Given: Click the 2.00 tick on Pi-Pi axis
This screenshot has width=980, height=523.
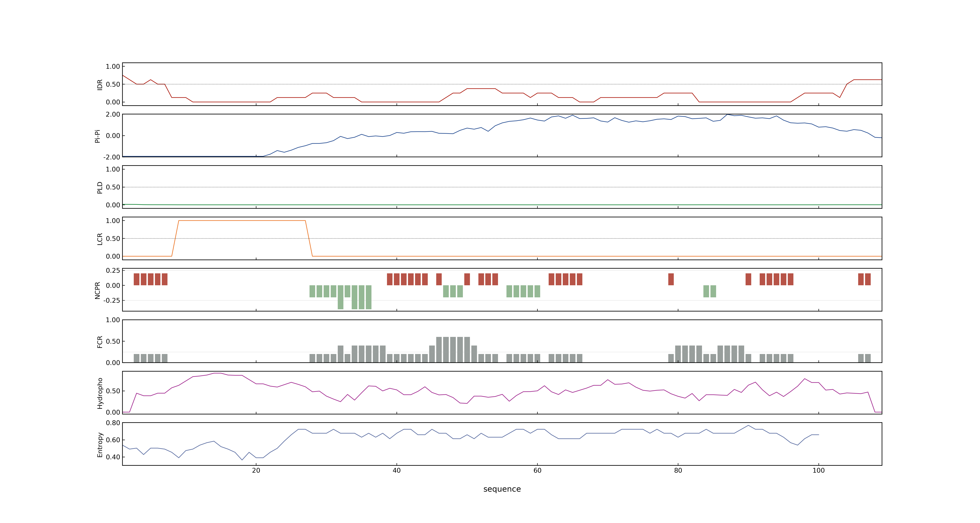Looking at the screenshot, I should coord(113,114).
